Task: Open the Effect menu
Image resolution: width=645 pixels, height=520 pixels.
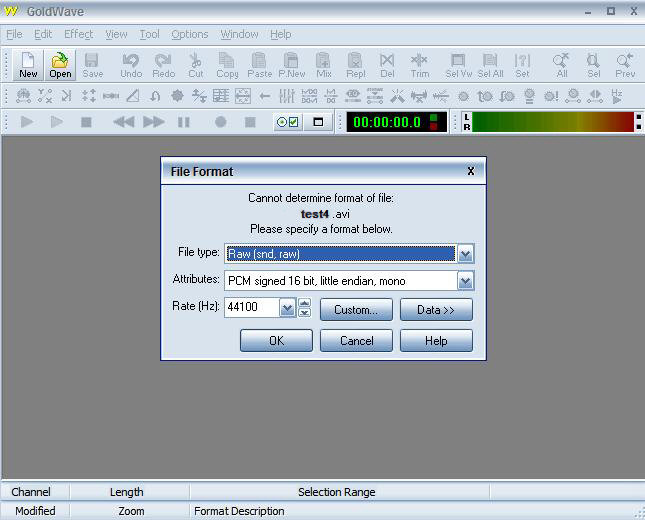Action: click(x=78, y=34)
